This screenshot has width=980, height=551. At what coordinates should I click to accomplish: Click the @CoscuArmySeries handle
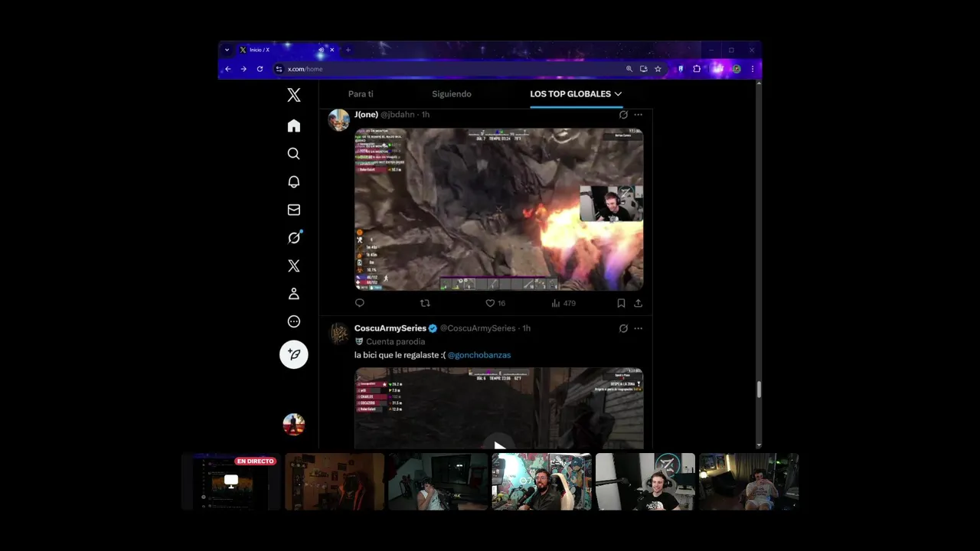click(478, 328)
